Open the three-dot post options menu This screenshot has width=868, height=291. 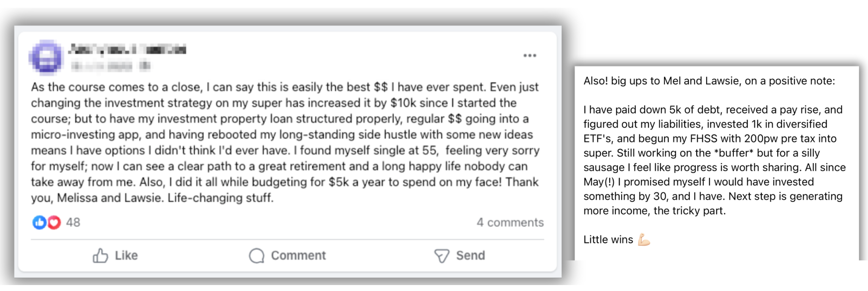pos(529,56)
